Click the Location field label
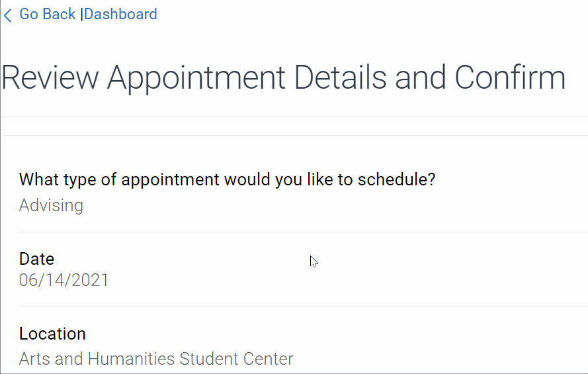The width and height of the screenshot is (588, 374). [x=52, y=334]
